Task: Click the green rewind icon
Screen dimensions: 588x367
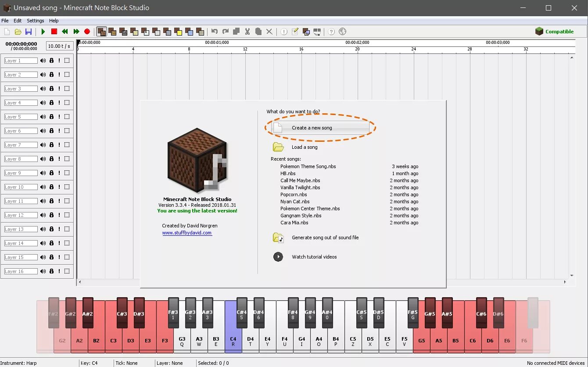Action: pyautogui.click(x=65, y=32)
